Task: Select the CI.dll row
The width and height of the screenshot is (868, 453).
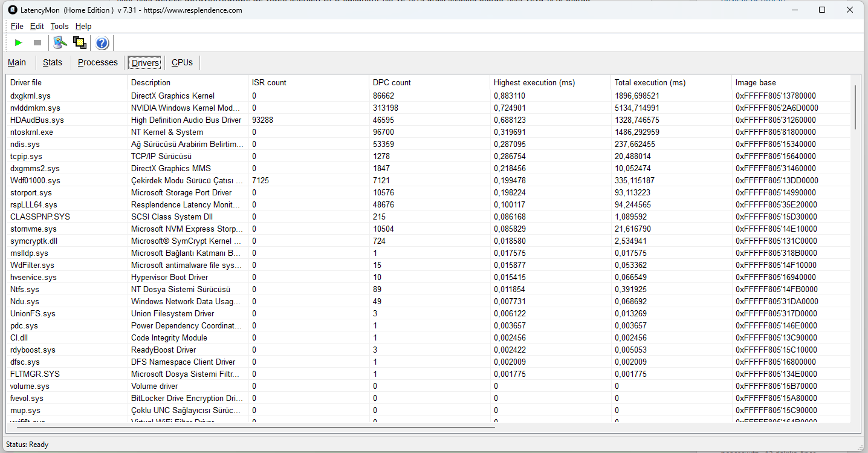Action: [x=428, y=337]
